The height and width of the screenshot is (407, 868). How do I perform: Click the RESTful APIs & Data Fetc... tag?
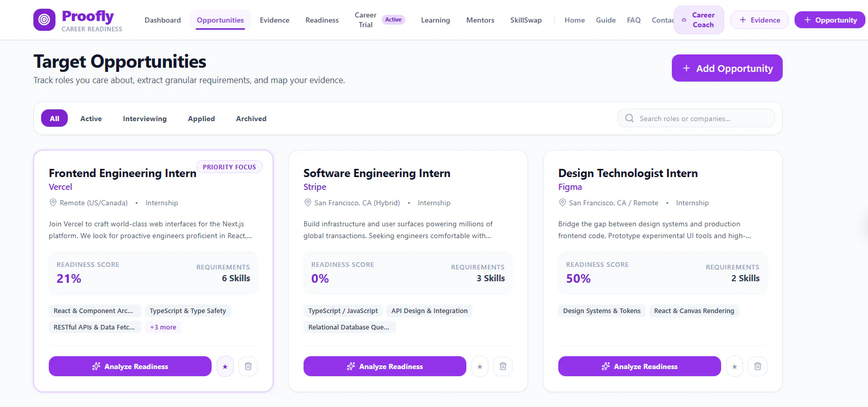(x=94, y=327)
